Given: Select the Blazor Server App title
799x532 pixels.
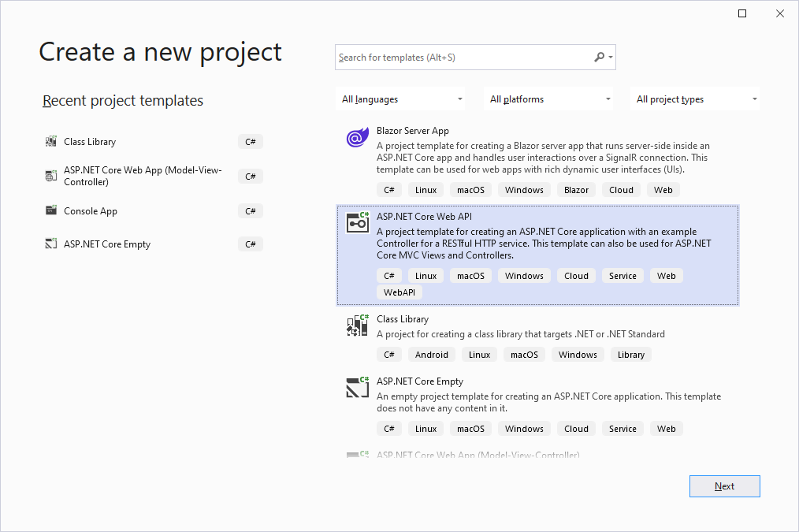Looking at the screenshot, I should (412, 131).
